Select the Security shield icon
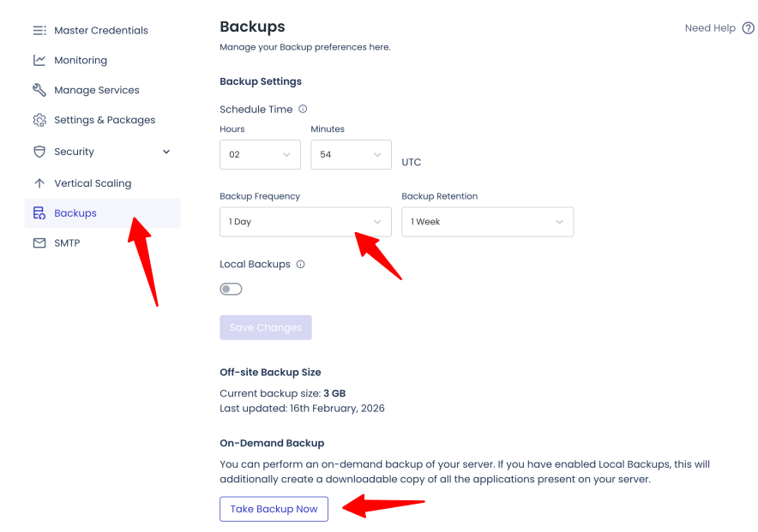The image size is (758, 532). [x=39, y=152]
